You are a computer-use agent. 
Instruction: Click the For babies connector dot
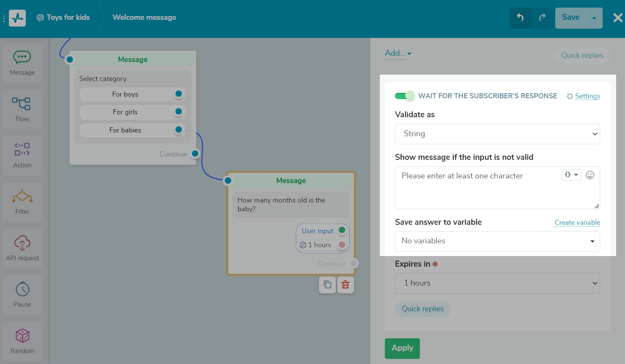[179, 129]
